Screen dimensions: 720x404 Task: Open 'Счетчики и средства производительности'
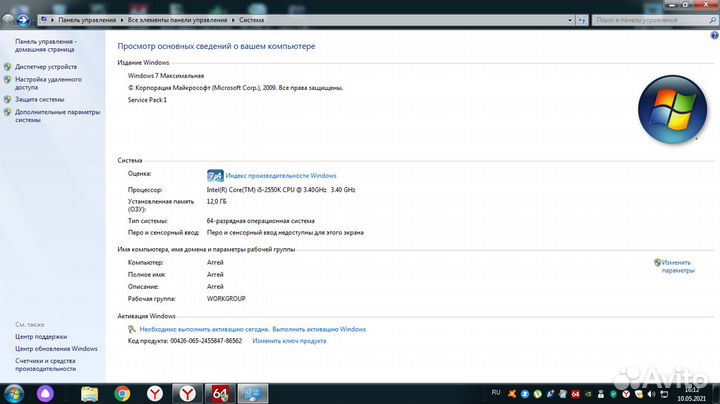coord(45,365)
